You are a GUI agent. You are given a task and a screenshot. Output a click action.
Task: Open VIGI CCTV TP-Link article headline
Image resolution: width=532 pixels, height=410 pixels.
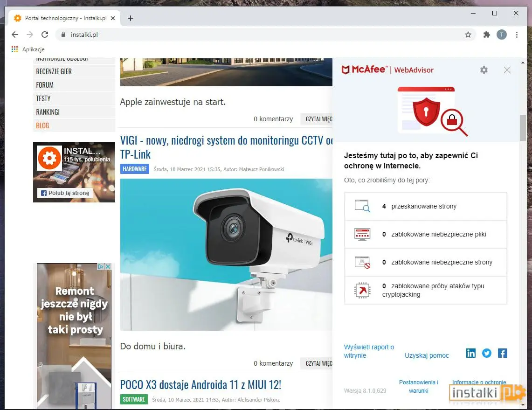point(226,147)
